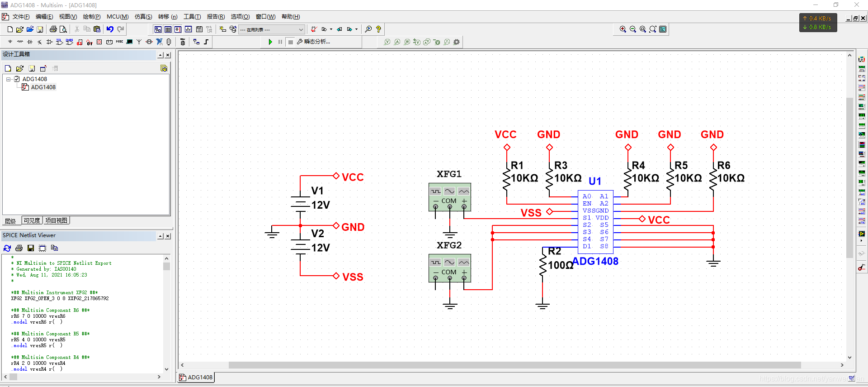Viewport: 868px width, 387px height.
Task: Select the ADG1408 schematic sheet in tree
Action: tap(43, 87)
